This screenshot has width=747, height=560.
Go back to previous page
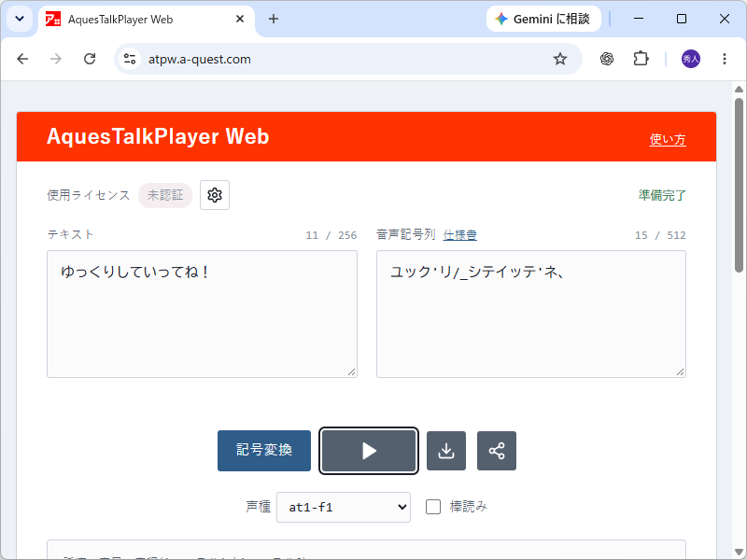22,59
